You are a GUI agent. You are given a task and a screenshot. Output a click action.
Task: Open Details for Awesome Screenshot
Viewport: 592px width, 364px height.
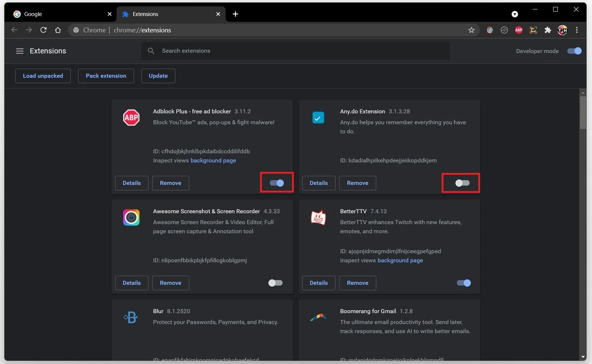click(131, 283)
